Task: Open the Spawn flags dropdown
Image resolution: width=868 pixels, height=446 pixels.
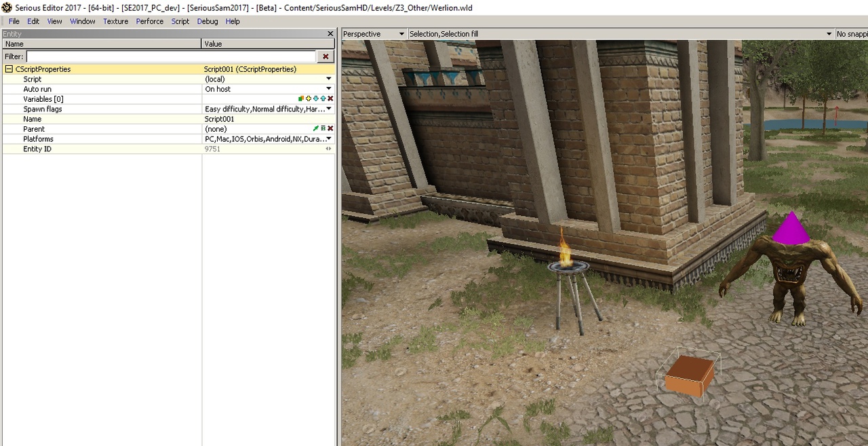Action: (329, 109)
